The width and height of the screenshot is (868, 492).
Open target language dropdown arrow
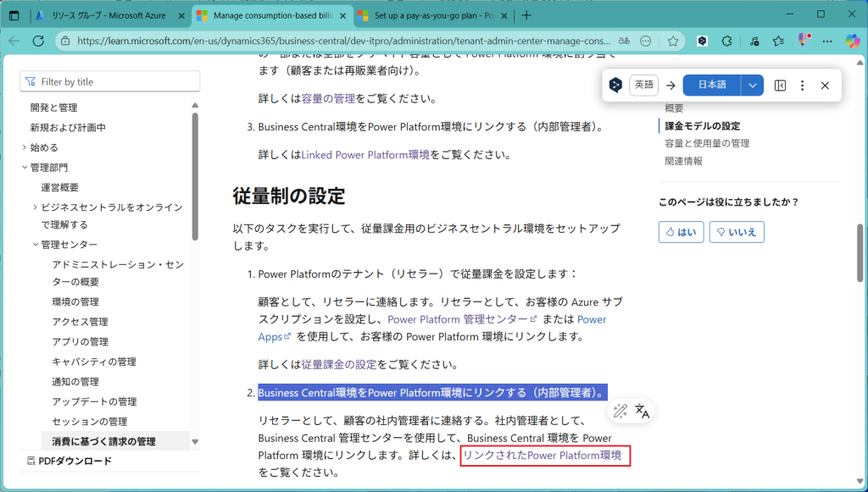coord(753,86)
